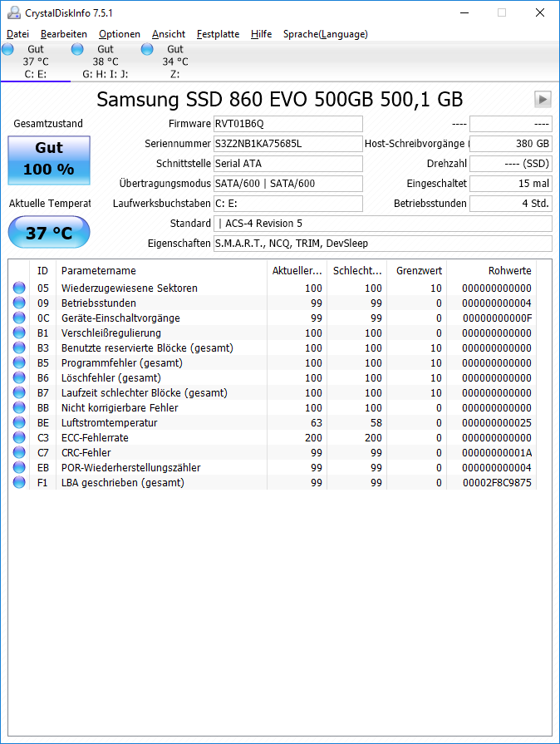Open the Sprache(Language) menu
Viewport: 560px width, 744px height.
tap(326, 34)
